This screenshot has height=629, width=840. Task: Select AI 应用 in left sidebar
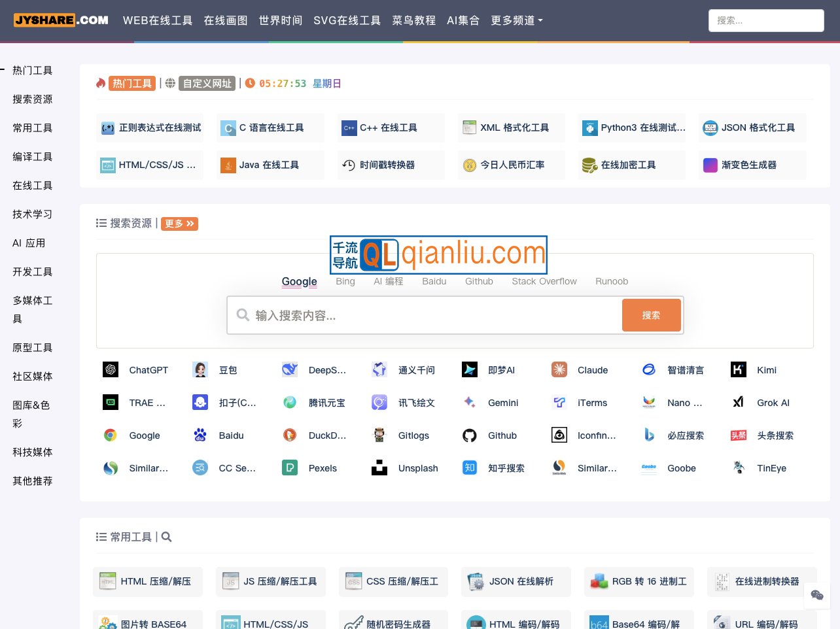click(29, 243)
